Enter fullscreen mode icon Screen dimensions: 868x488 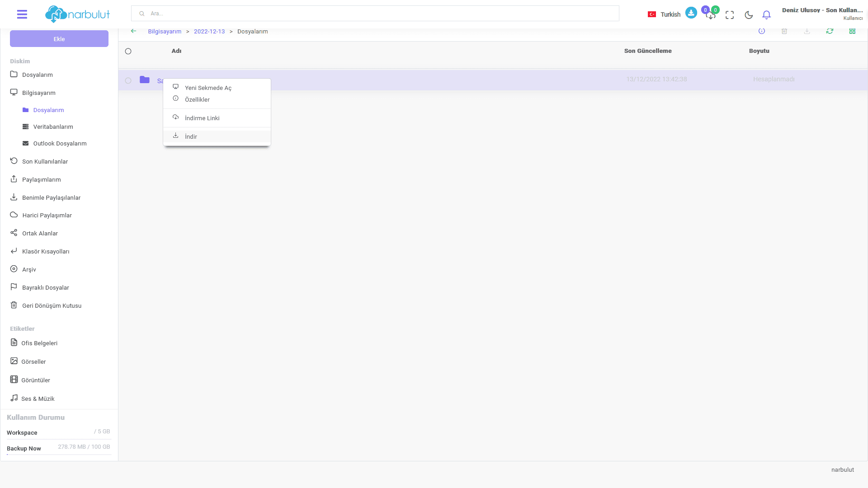pyautogui.click(x=730, y=15)
